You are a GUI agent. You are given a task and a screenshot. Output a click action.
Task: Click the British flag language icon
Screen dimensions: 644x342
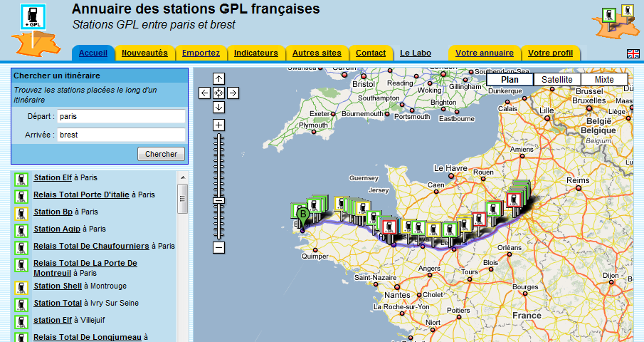coord(632,53)
